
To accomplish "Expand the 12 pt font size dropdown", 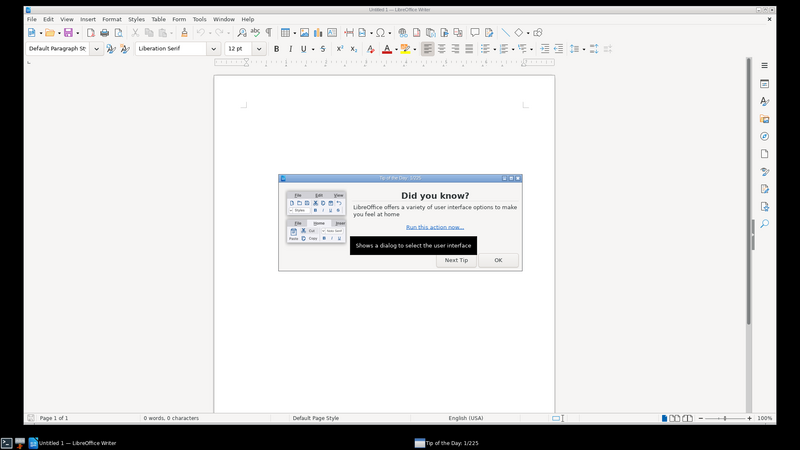I will click(259, 49).
